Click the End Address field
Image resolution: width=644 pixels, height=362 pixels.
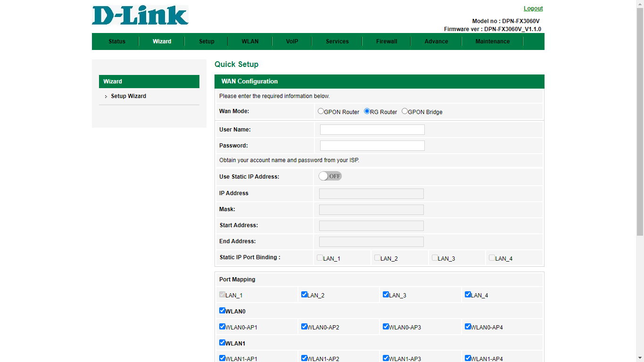(x=372, y=242)
